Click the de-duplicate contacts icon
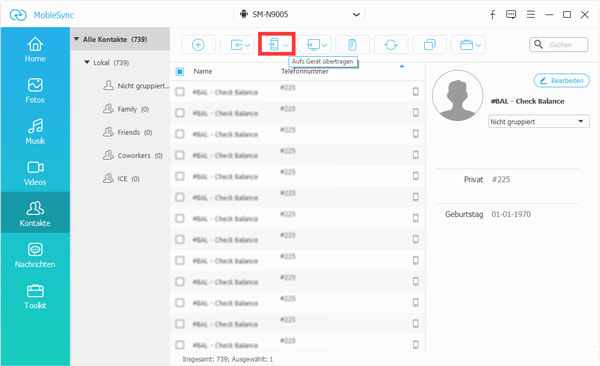Image resolution: width=600 pixels, height=366 pixels. (429, 45)
